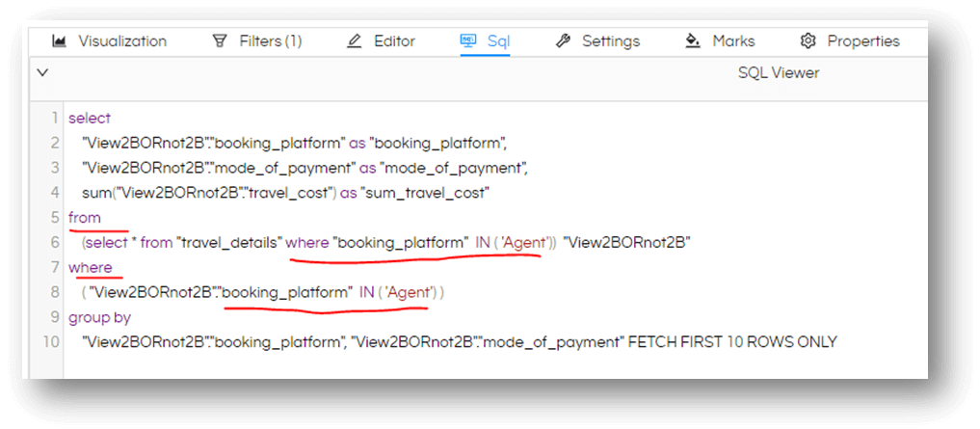Click the Visualization chart icon
Image resolution: width=980 pixels, height=429 pixels.
60,41
